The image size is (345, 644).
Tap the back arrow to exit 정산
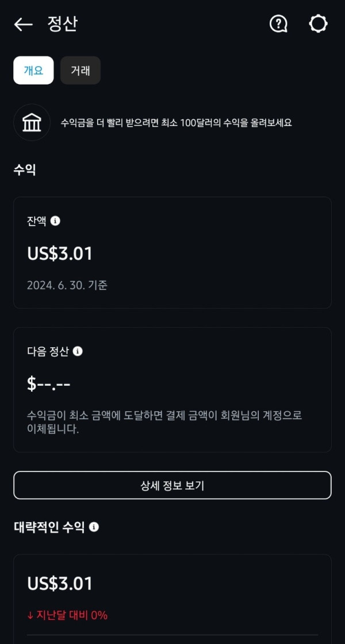click(x=23, y=24)
